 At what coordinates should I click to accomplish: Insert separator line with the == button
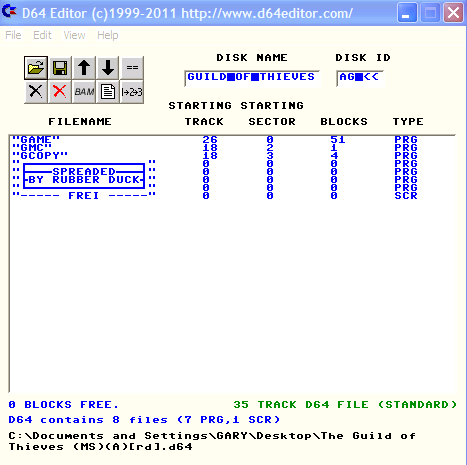coord(132,68)
